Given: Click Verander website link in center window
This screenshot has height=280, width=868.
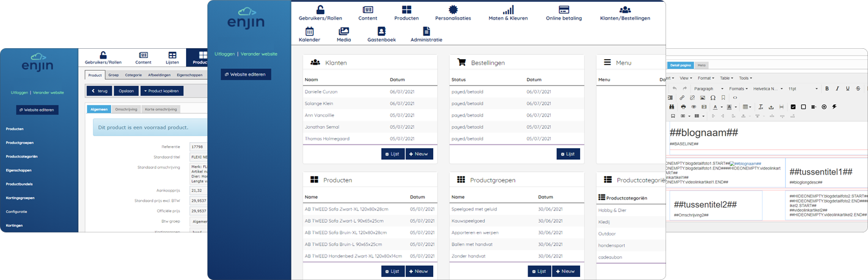Looking at the screenshot, I should (259, 54).
